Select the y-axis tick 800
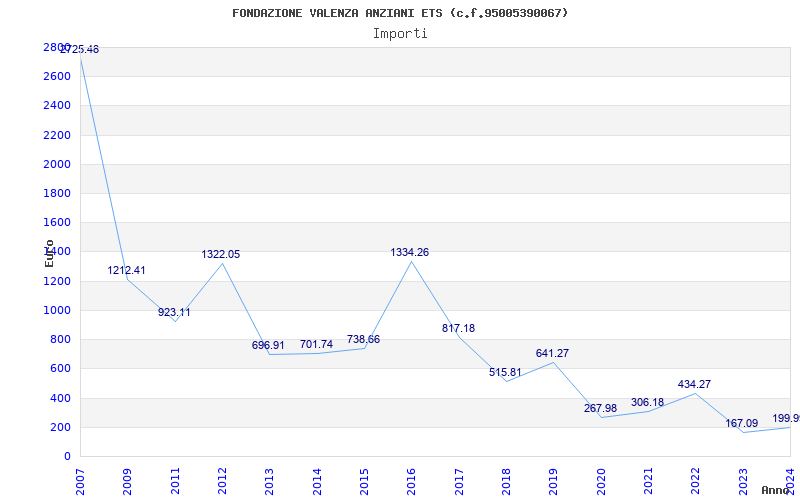This screenshot has height=500, width=800. click(60, 339)
